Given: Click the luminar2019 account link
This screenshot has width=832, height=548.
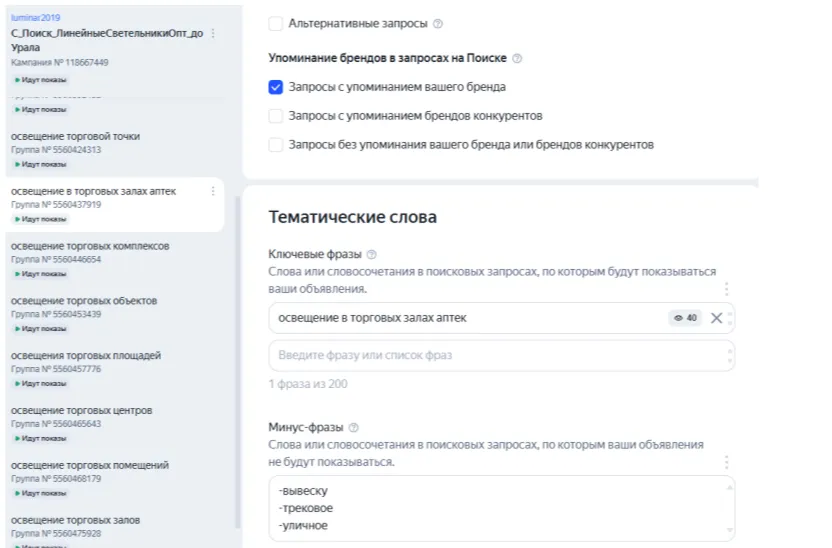Looking at the screenshot, I should tap(35, 18).
